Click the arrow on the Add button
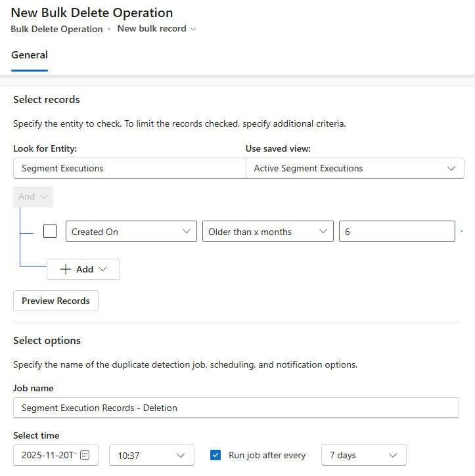 [103, 269]
